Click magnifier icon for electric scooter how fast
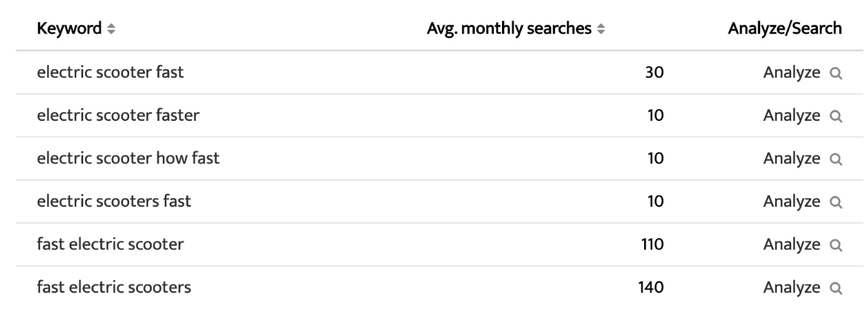 pos(836,159)
